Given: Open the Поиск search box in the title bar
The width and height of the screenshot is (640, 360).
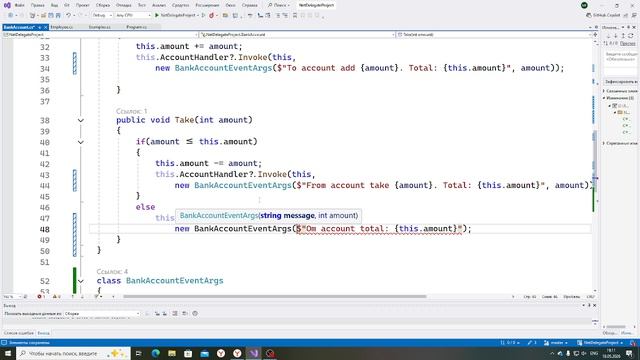Looking at the screenshot, I should [278, 5].
